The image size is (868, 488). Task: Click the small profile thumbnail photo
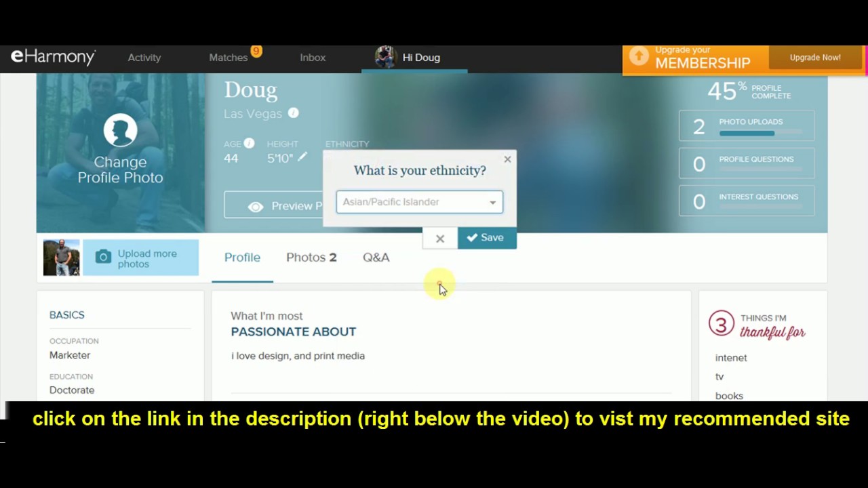(61, 258)
